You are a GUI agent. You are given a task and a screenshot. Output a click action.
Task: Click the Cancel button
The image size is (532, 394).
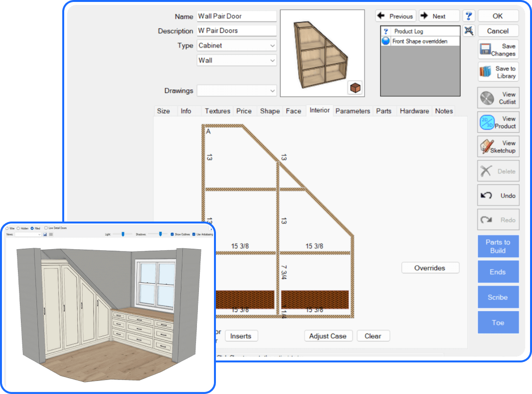498,31
